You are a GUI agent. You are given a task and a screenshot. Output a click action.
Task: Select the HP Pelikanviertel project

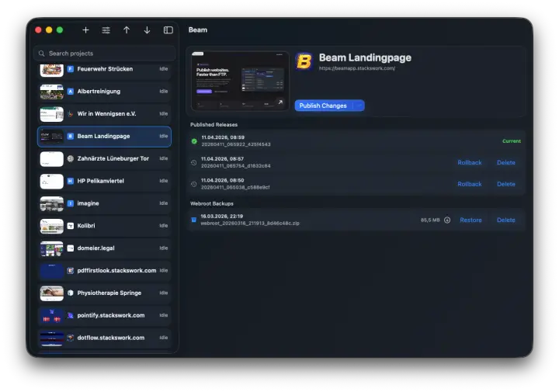click(105, 182)
